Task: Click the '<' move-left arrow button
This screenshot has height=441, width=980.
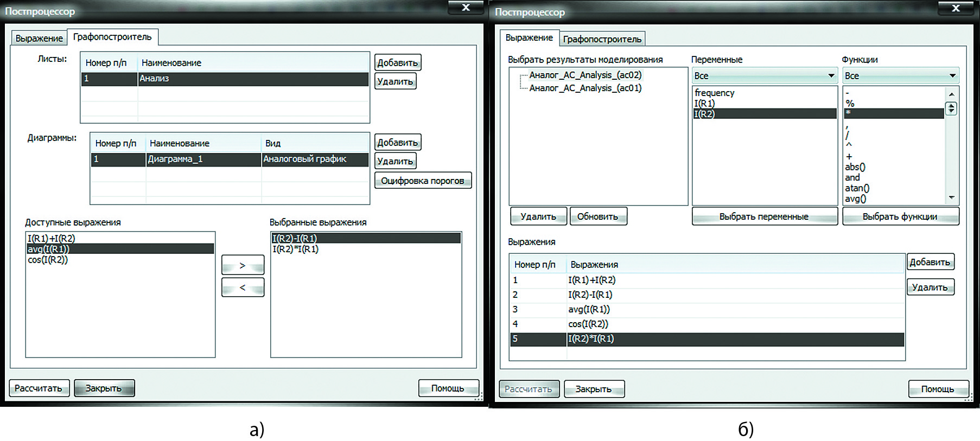Action: (243, 287)
